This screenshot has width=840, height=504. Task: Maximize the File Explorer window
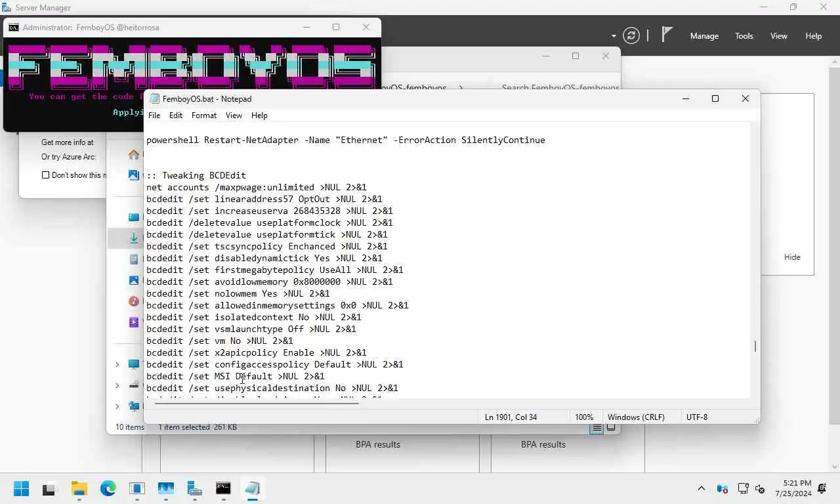click(576, 56)
